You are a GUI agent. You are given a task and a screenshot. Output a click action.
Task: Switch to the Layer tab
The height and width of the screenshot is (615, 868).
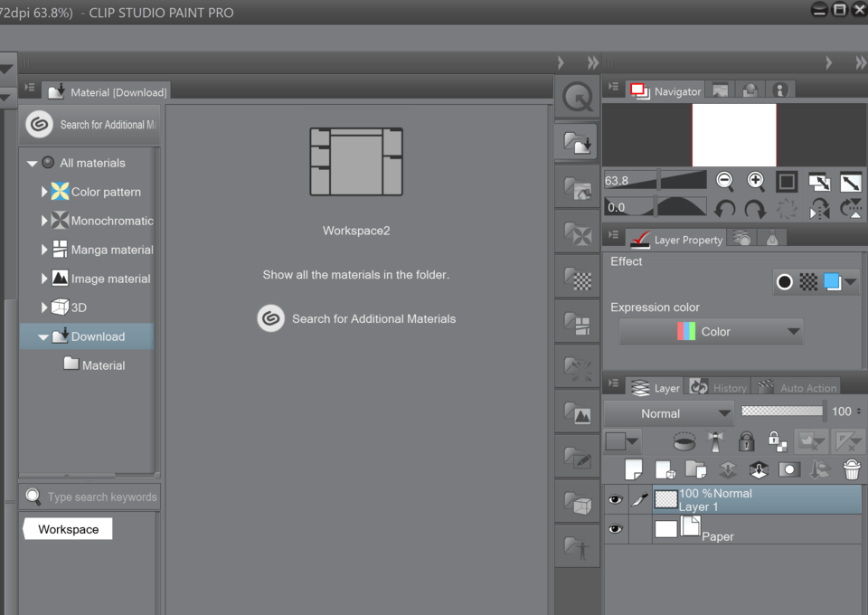[655, 387]
